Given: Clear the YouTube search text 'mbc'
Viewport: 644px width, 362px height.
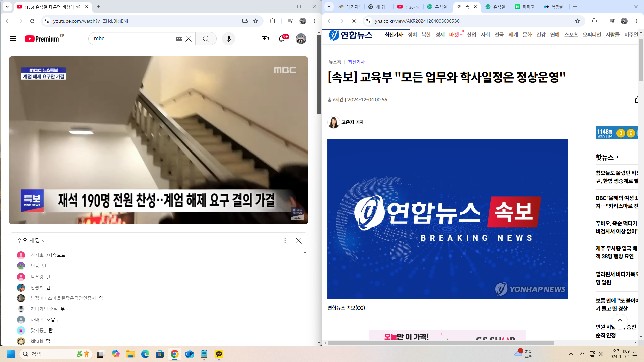Looking at the screenshot, I should pyautogui.click(x=189, y=39).
